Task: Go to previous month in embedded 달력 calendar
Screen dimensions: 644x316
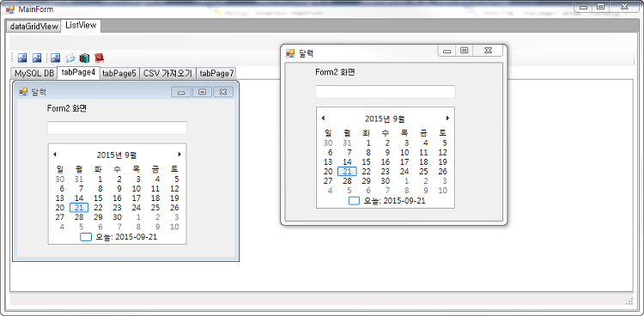Action: click(x=55, y=154)
